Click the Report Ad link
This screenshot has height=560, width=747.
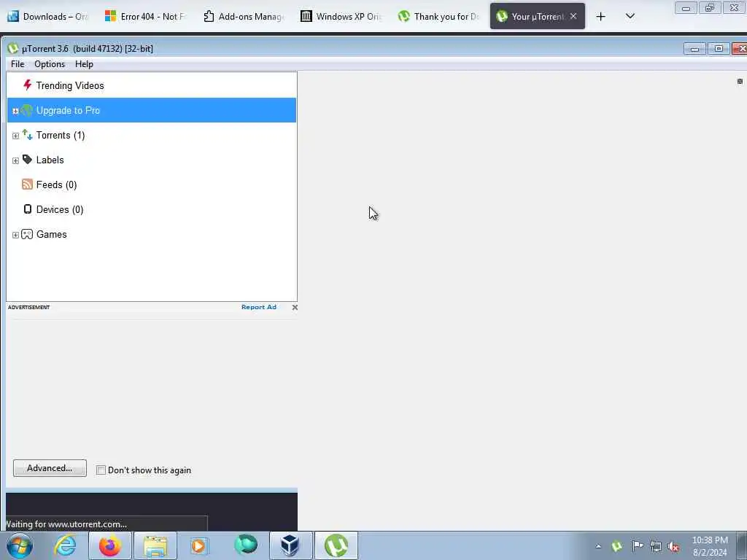click(x=259, y=307)
